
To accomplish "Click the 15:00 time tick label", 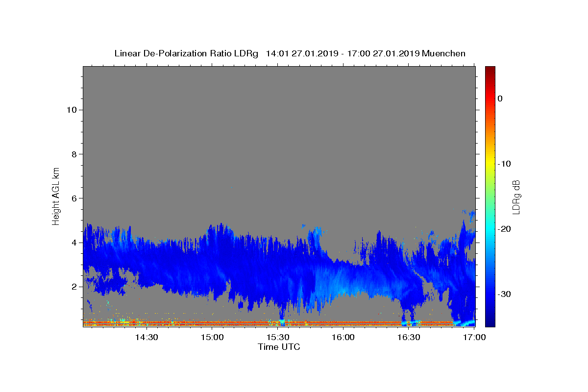I will tap(212, 337).
